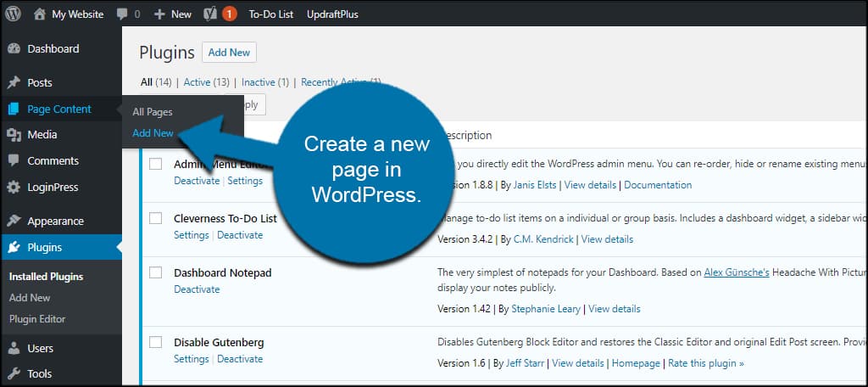
Task: Click the Page Content pages icon
Action: (14, 109)
